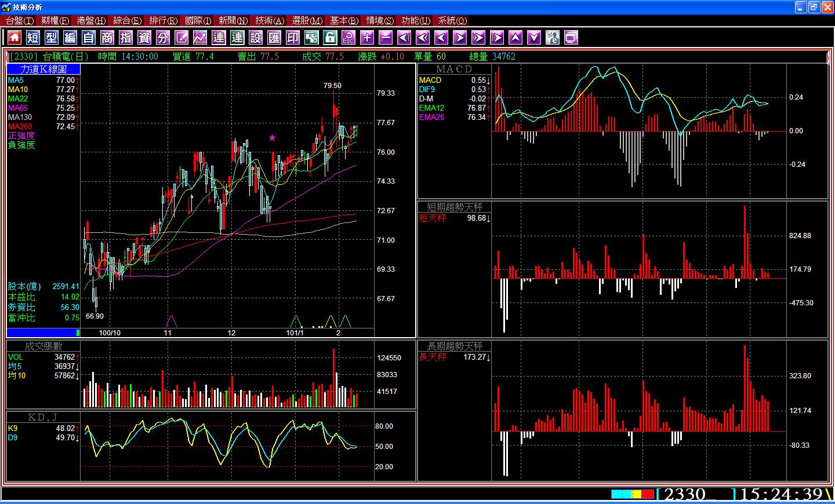Open the 系統(Q) menu
Viewport: 835px width, 504px height.
click(x=452, y=20)
